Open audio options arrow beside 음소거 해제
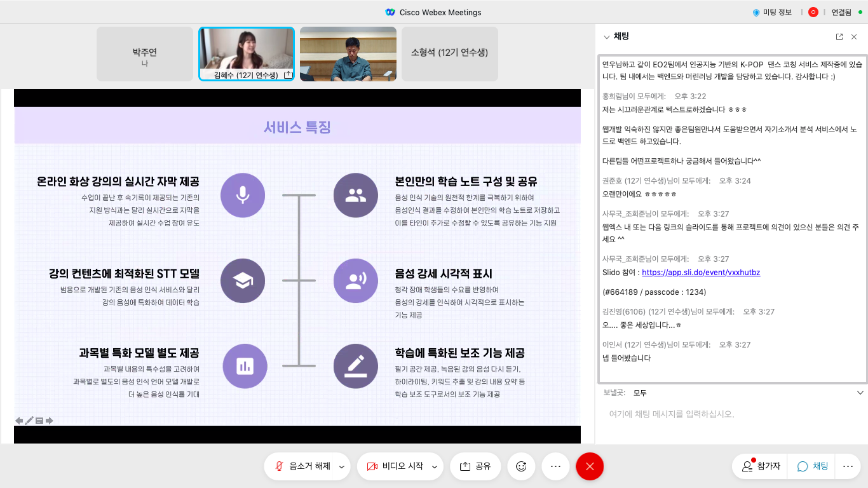 point(342,466)
